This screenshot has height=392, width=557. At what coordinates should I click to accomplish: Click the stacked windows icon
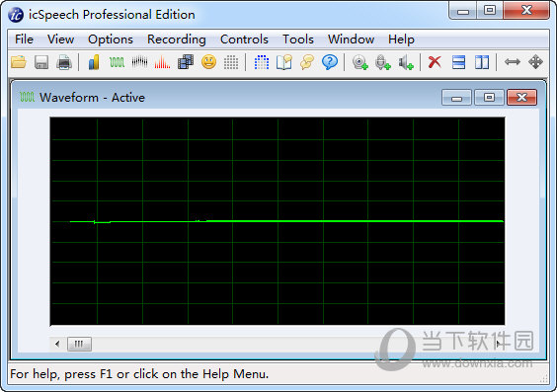pyautogui.click(x=186, y=62)
